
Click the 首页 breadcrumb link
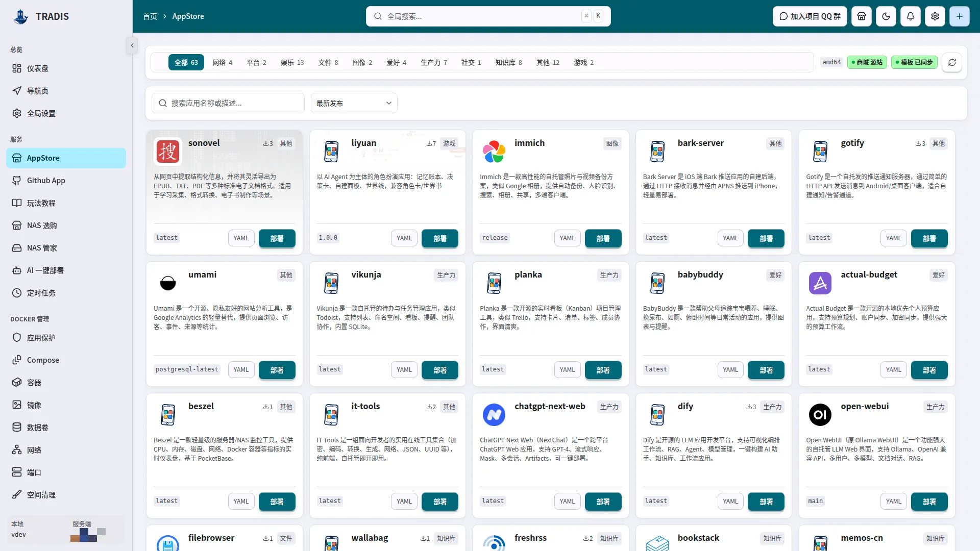click(x=150, y=16)
